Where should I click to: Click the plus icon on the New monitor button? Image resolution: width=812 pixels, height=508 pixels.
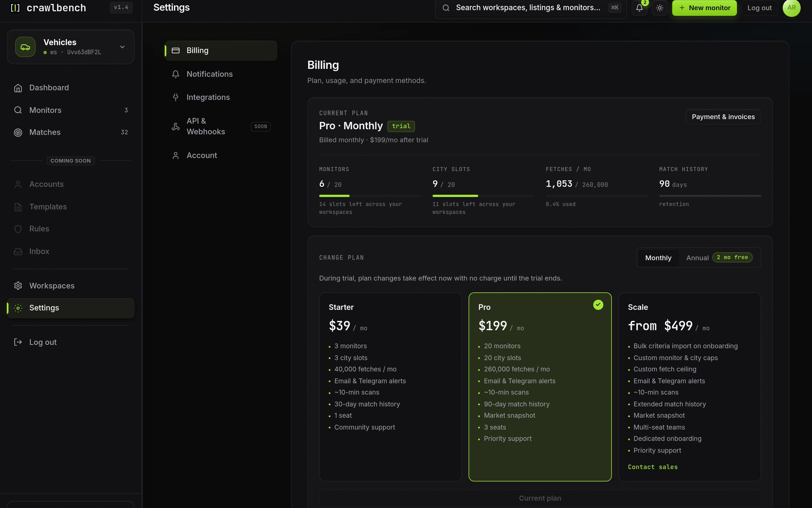pos(682,8)
